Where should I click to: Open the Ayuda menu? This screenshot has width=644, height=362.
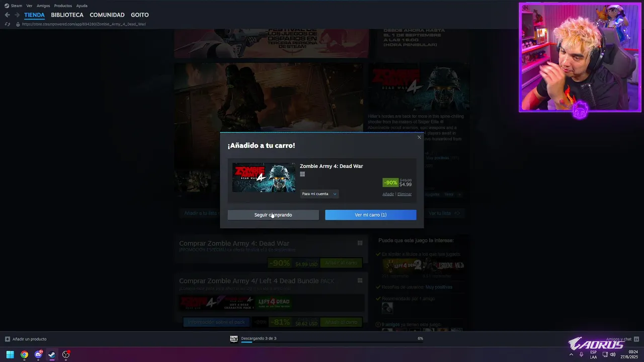pyautogui.click(x=82, y=6)
